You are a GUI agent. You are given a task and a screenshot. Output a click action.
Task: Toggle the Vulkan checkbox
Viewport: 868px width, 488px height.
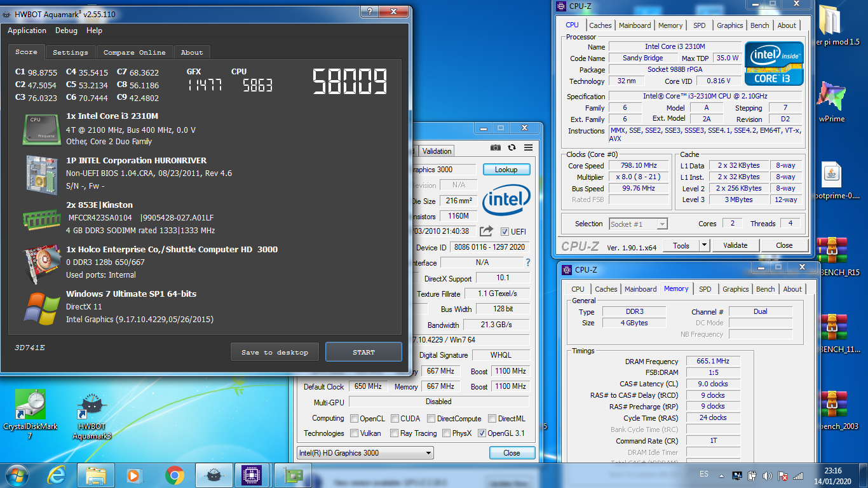click(355, 433)
